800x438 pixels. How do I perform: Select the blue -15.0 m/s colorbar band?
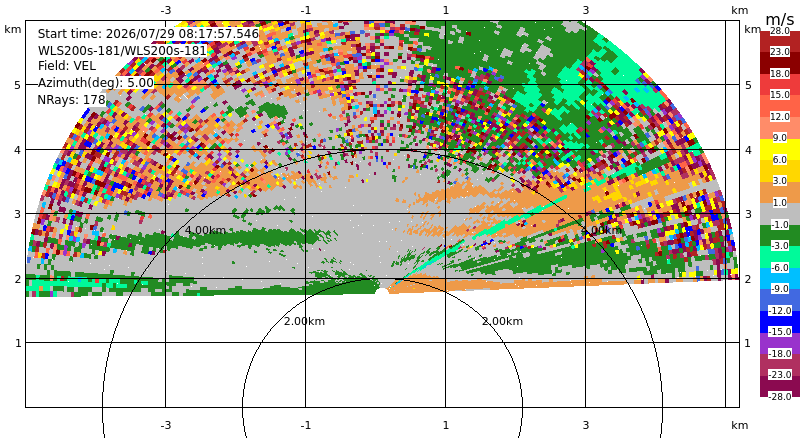pyautogui.click(x=780, y=321)
